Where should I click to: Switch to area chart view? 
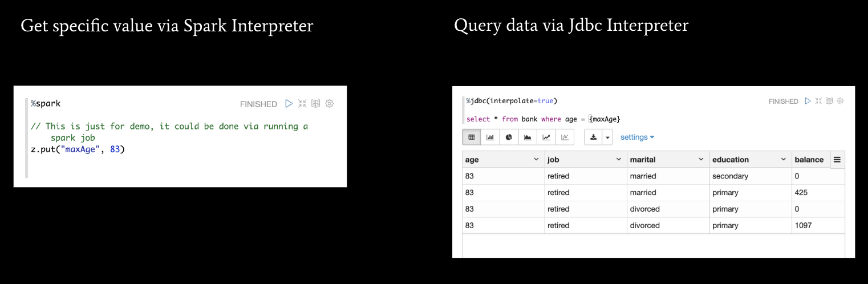click(528, 137)
